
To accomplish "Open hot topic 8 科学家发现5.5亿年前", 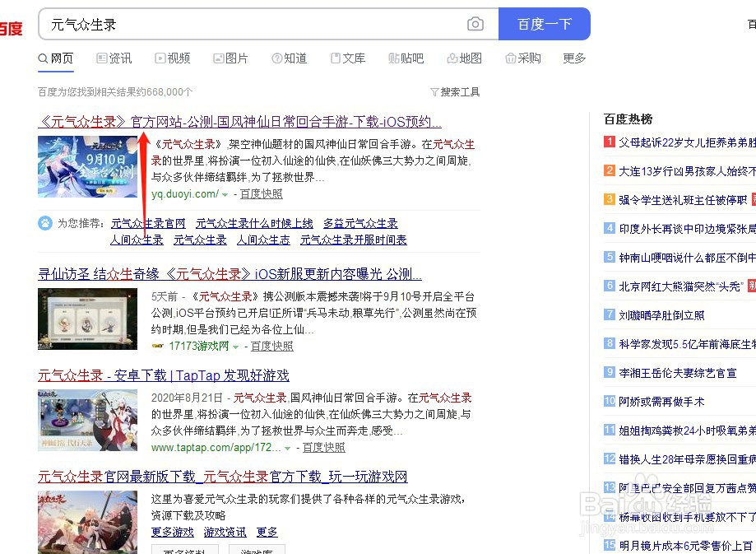I will [x=687, y=344].
